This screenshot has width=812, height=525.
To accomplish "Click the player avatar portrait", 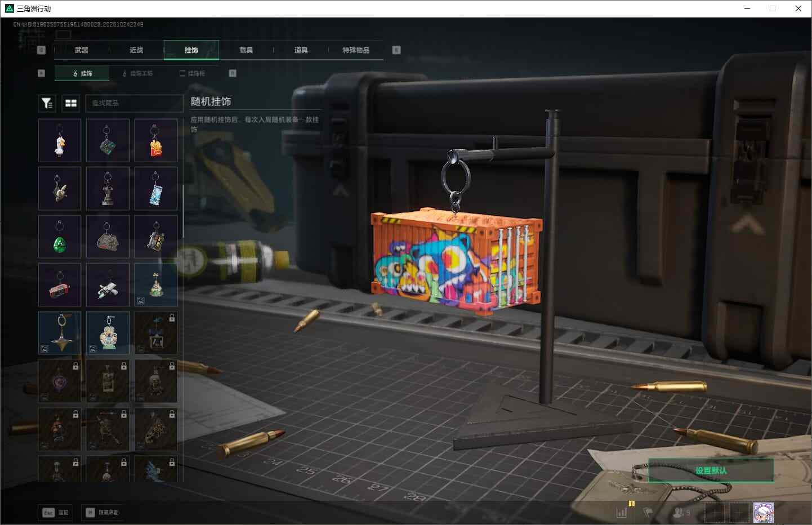I will [764, 513].
